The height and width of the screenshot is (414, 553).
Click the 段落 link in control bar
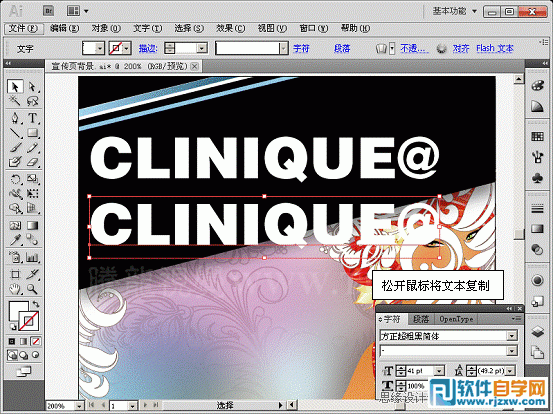point(342,48)
